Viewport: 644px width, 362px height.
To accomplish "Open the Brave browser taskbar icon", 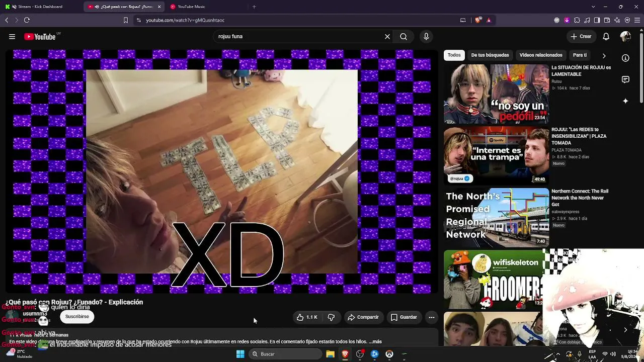I will [x=345, y=354].
